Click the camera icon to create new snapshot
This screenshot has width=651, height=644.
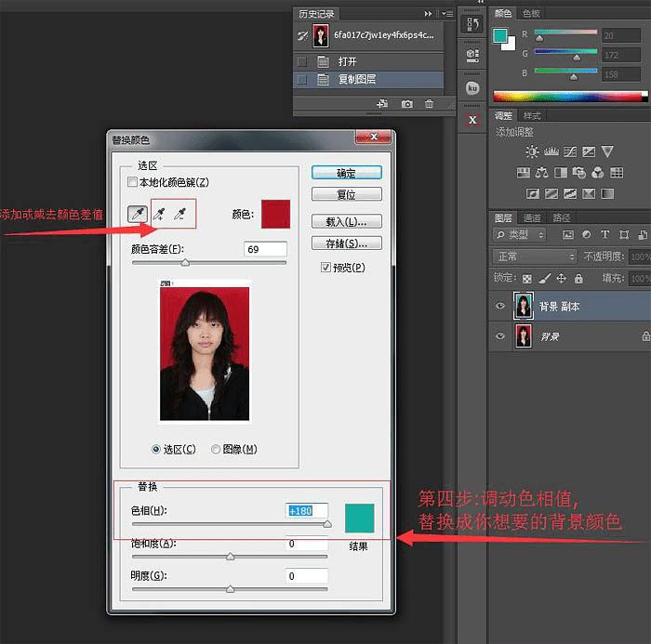click(406, 105)
